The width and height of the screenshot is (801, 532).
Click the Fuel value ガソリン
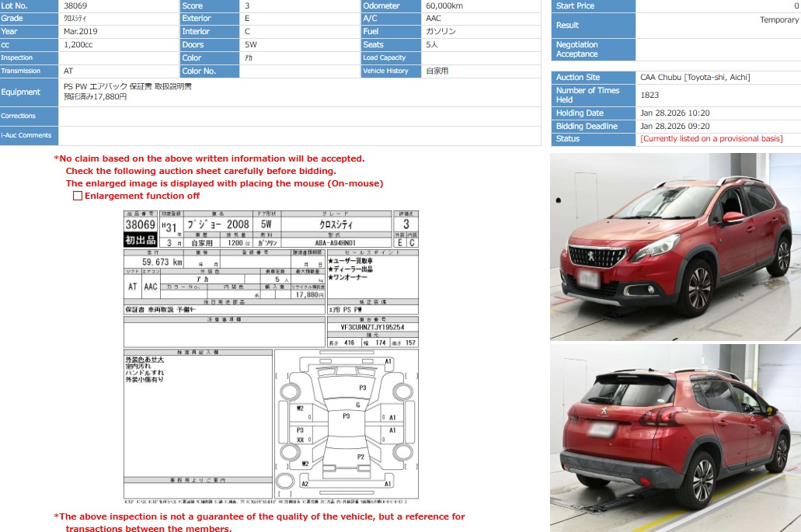point(441,31)
